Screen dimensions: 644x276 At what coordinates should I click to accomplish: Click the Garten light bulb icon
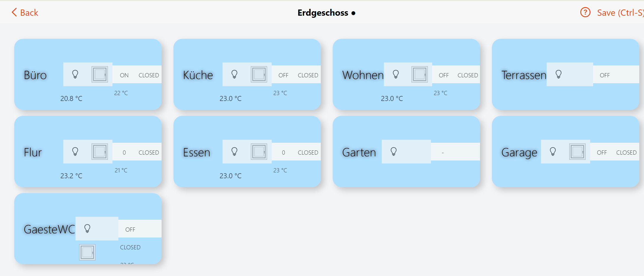[394, 152]
